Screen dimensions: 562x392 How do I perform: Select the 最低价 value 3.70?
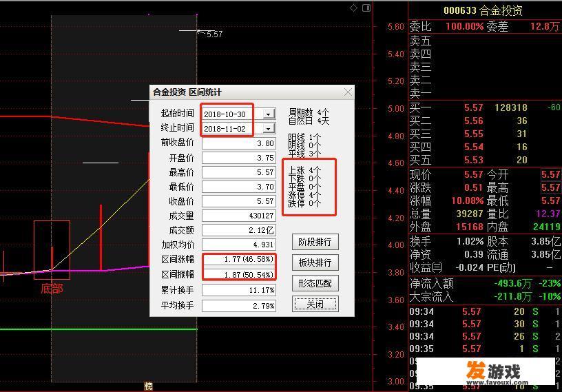[239, 187]
